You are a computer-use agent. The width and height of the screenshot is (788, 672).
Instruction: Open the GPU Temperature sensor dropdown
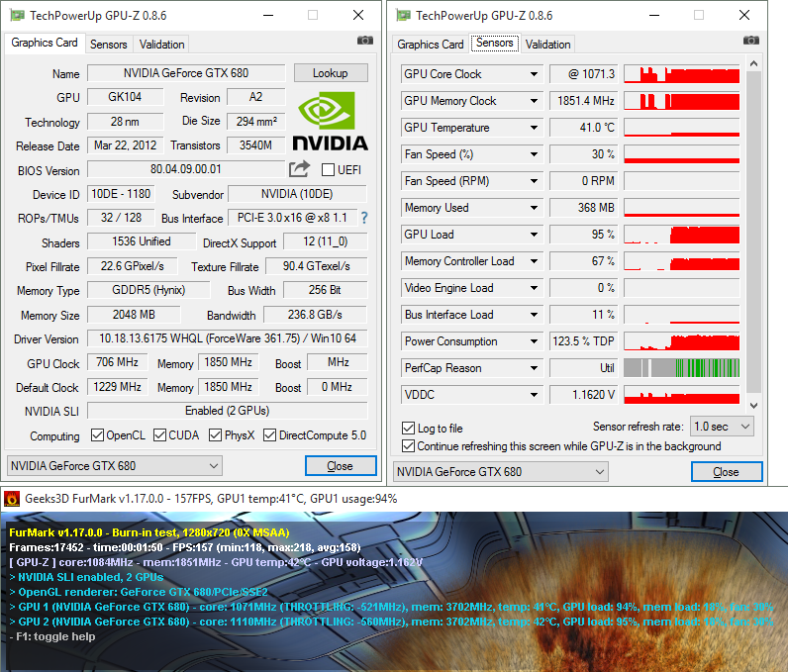click(x=534, y=128)
